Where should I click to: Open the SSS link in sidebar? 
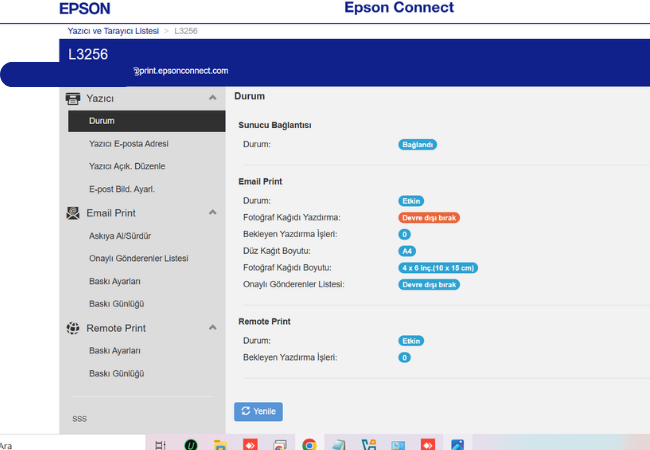pos(80,418)
